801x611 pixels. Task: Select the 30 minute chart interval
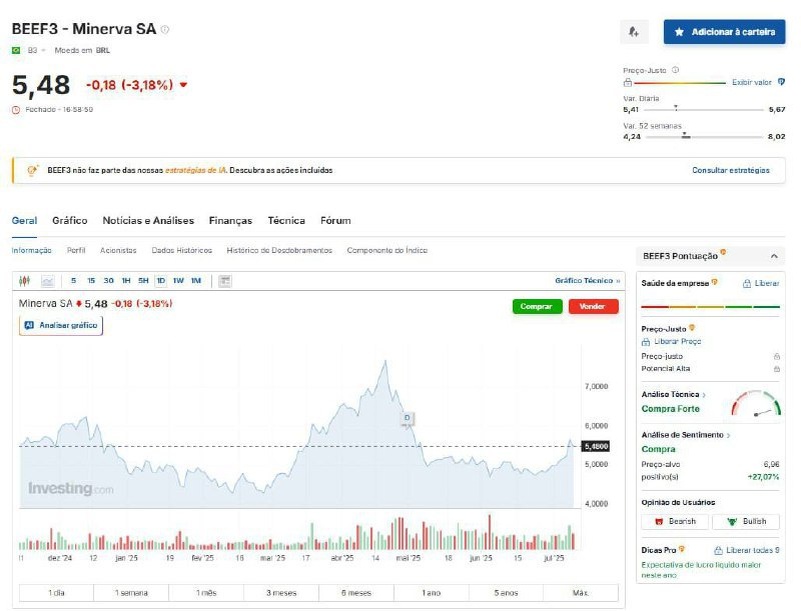tap(108, 281)
